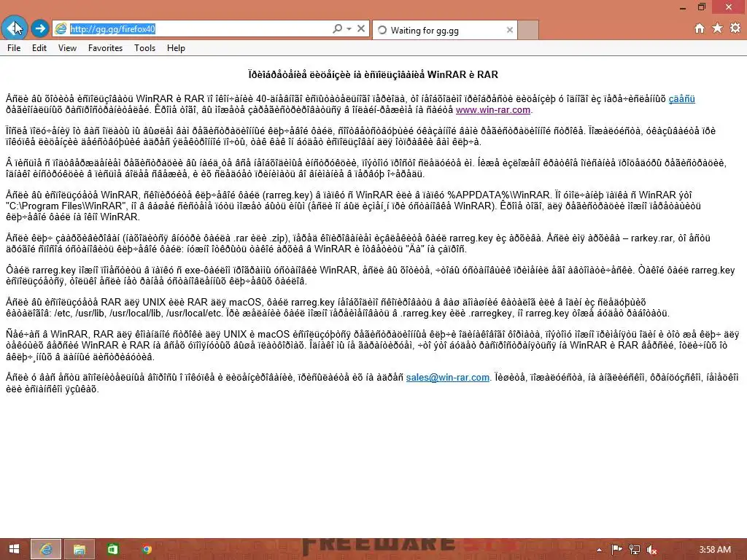
Task: Click the '/usr/local/etc.' path text
Action: [194, 314]
